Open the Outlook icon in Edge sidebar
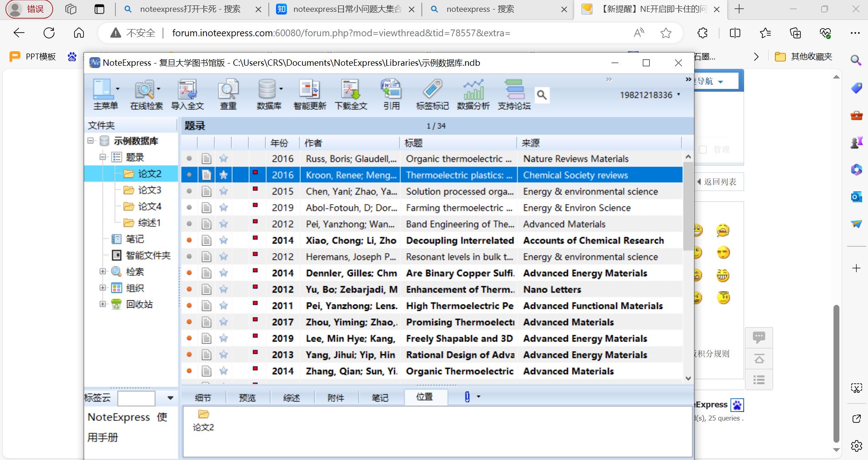Viewport: 868px width, 460px height. point(856,197)
